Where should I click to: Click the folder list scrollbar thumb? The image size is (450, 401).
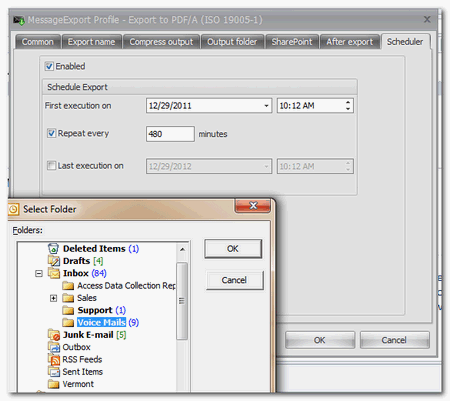tap(182, 301)
